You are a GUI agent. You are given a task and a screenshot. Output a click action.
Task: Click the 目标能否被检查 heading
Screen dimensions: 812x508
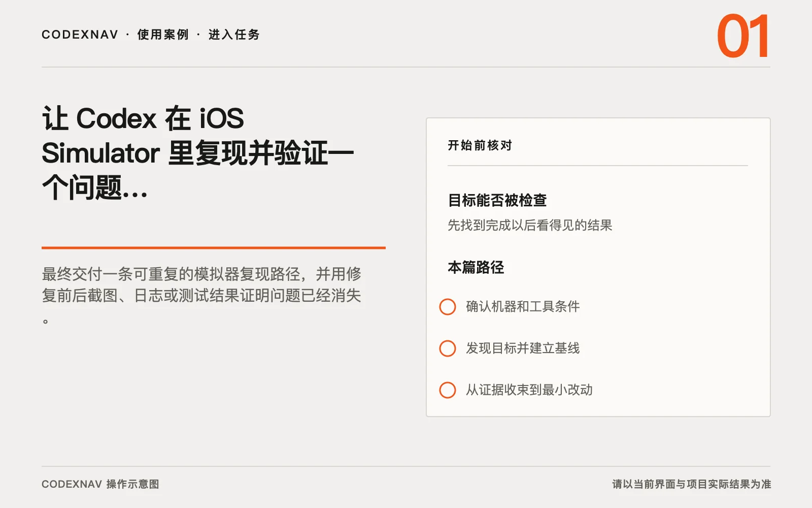[x=497, y=200]
